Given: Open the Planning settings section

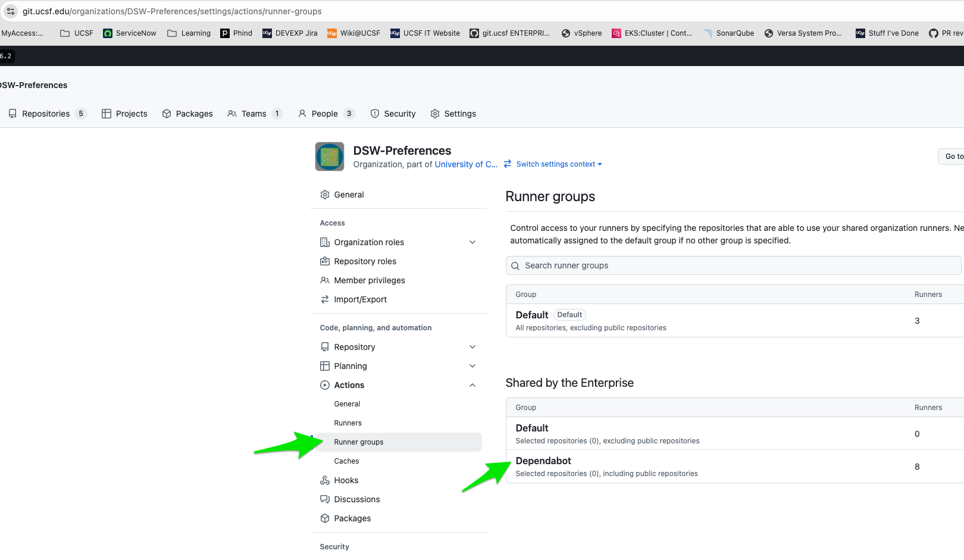Looking at the screenshot, I should pos(350,366).
